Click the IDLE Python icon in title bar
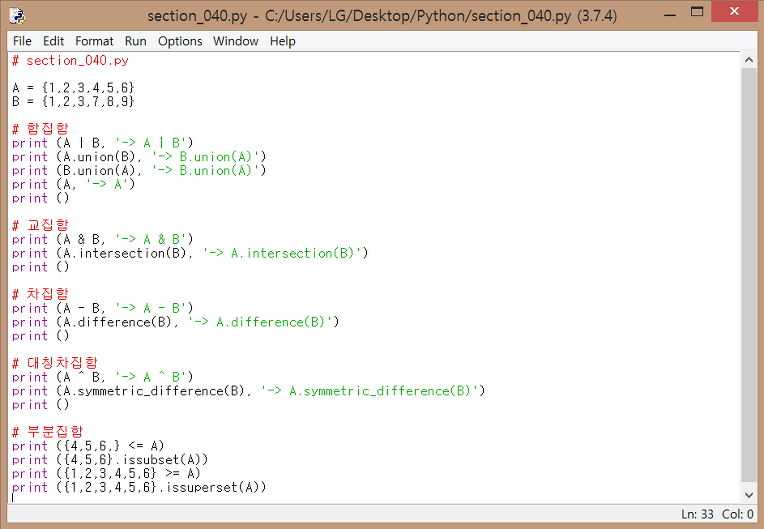 (18, 16)
